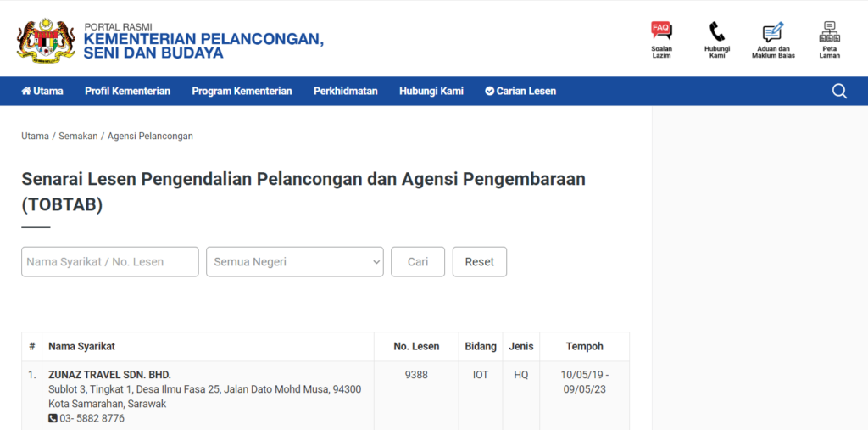Click the Kota Samarahan, Sarawak address line
This screenshot has height=430, width=868.
point(108,404)
